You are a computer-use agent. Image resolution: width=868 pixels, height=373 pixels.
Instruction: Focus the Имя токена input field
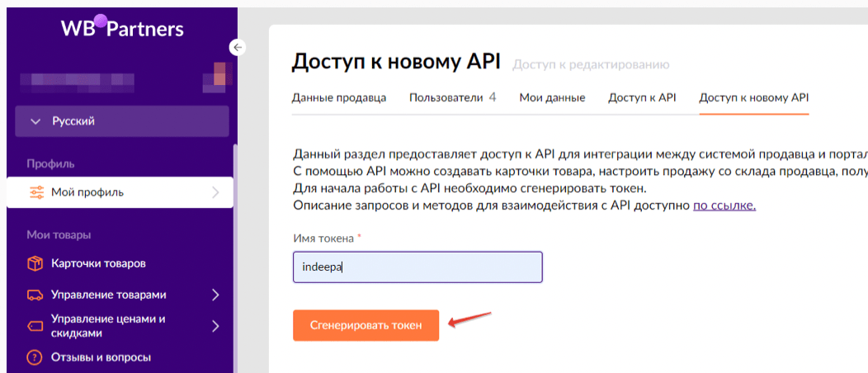[x=417, y=267]
